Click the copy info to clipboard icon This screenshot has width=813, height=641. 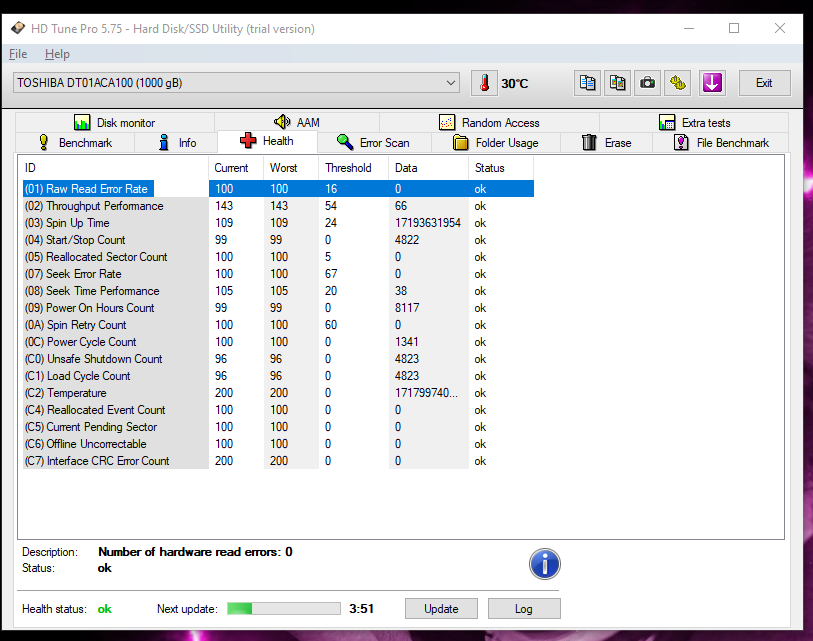tap(587, 83)
